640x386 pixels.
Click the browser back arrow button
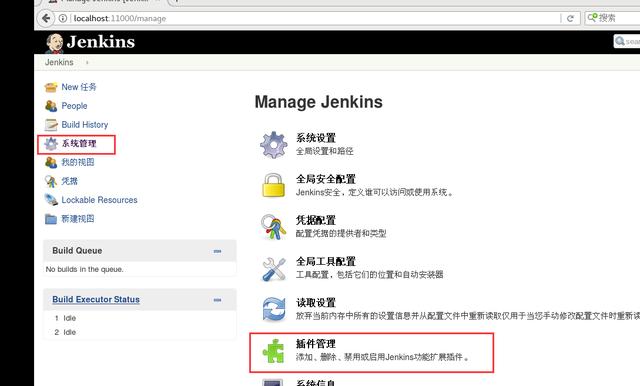pos(46,18)
